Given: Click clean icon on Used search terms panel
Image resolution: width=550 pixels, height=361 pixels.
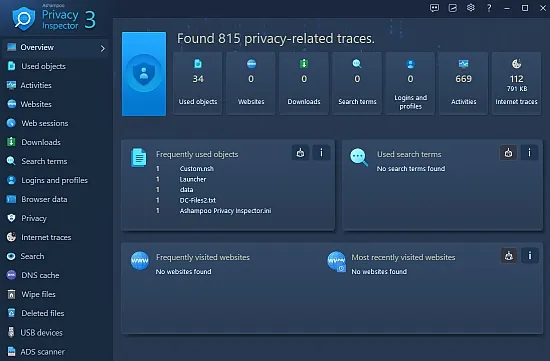Looking at the screenshot, I should point(508,153).
